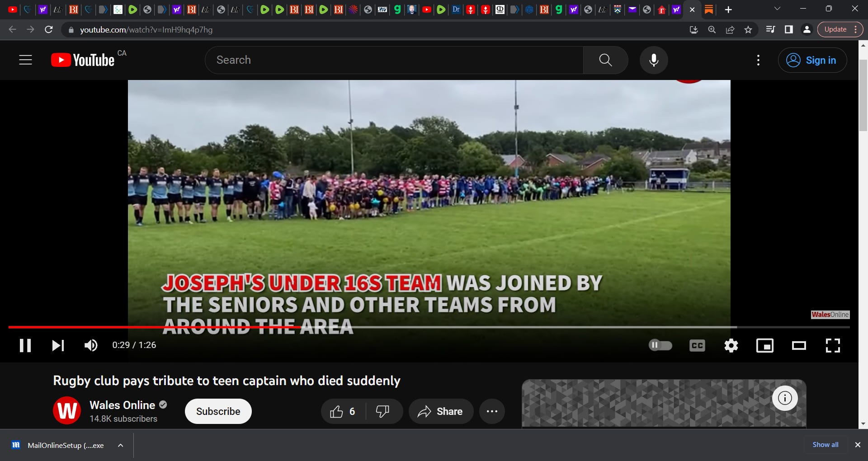Open Chrome menu next to Update

point(856,29)
